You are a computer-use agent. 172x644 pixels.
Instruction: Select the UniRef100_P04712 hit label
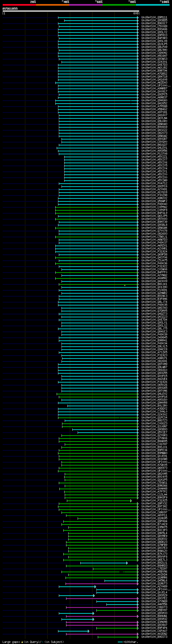pos(154,183)
